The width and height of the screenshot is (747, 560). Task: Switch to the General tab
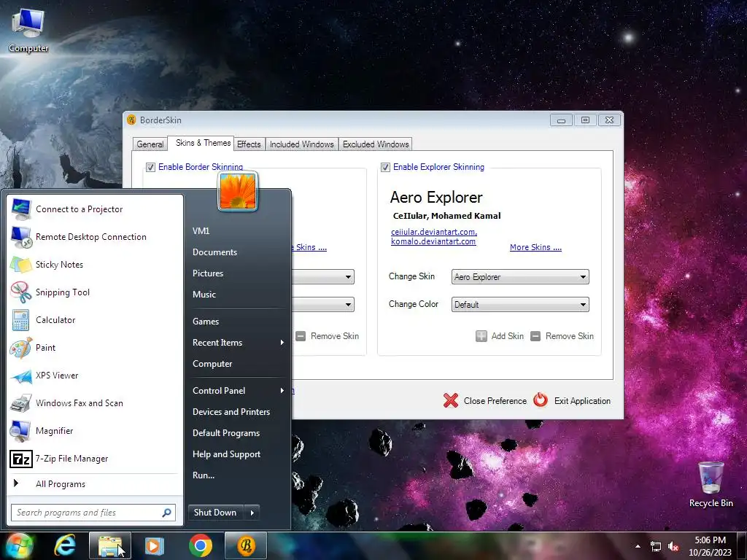point(150,144)
